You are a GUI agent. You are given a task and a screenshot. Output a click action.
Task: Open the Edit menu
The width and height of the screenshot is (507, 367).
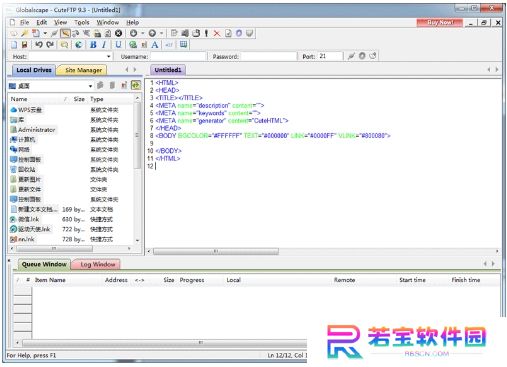[x=42, y=22]
